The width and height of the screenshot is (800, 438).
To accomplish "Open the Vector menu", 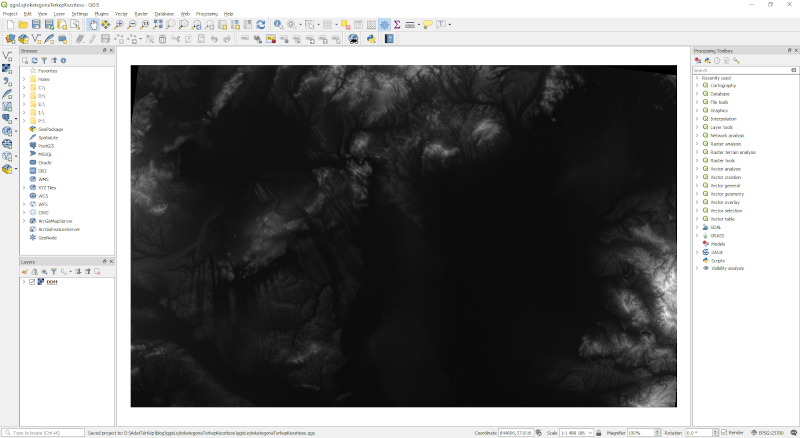I will [121, 14].
